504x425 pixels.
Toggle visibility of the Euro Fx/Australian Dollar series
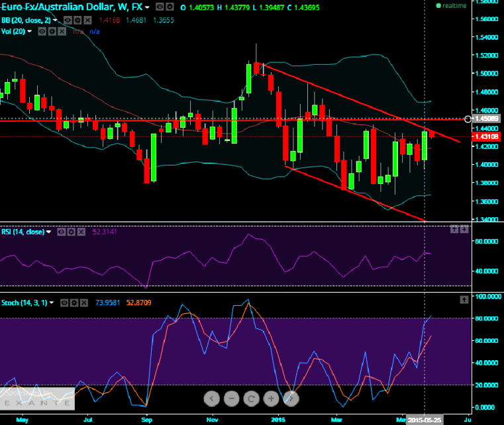[x=160, y=7]
